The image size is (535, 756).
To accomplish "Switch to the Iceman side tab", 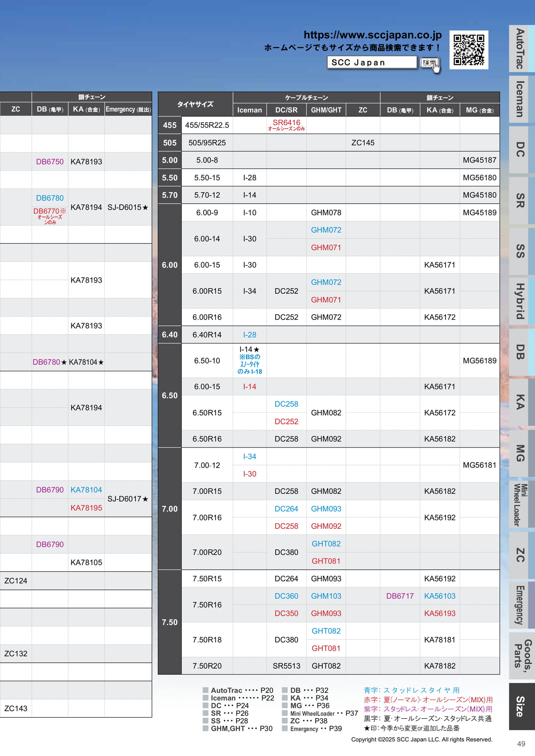I will point(521,99).
